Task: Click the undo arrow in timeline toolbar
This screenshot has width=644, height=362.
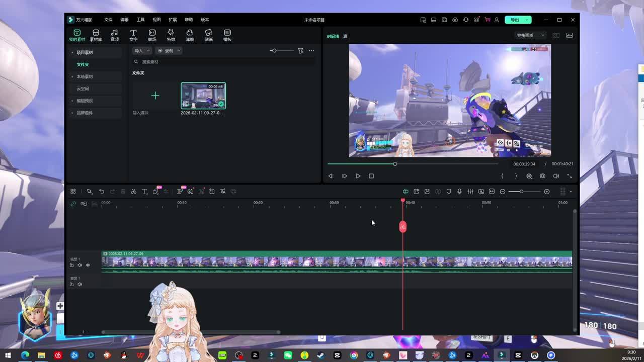Action: point(101,192)
